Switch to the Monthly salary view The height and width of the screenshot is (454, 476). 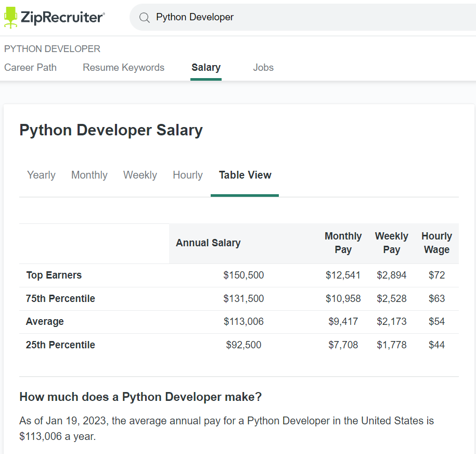(x=89, y=175)
